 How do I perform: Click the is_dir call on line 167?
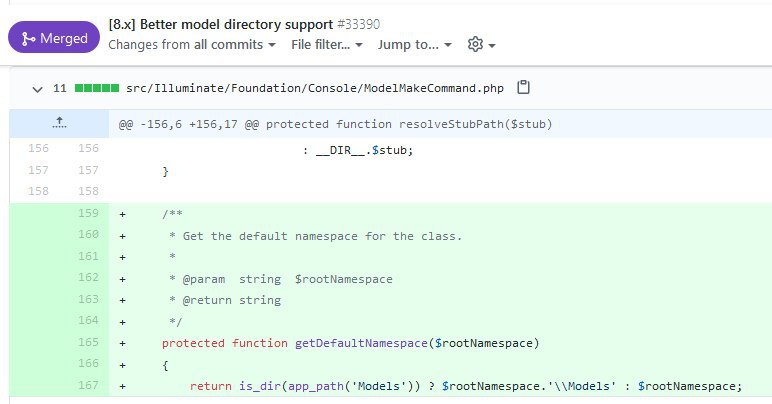point(260,386)
